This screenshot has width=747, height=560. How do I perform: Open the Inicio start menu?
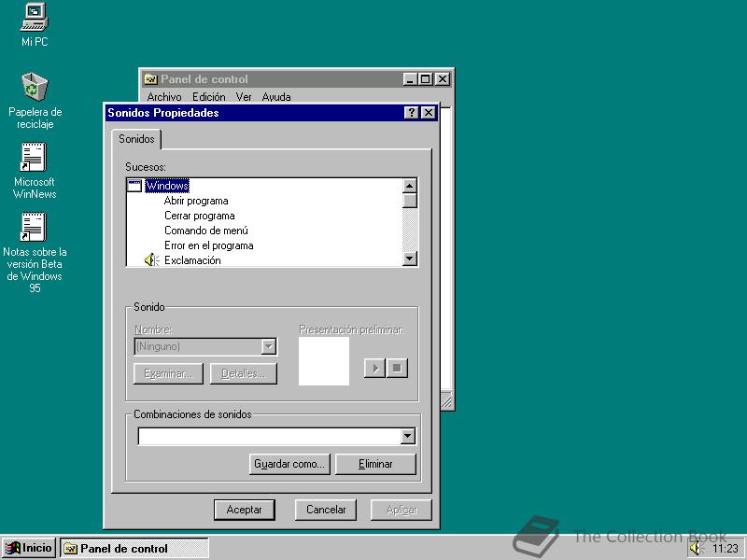coord(29,548)
